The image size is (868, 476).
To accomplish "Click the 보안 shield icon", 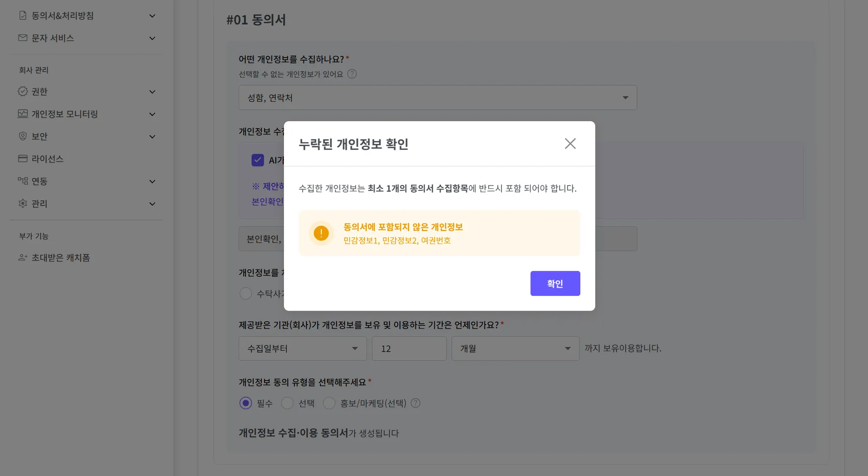I will point(23,136).
